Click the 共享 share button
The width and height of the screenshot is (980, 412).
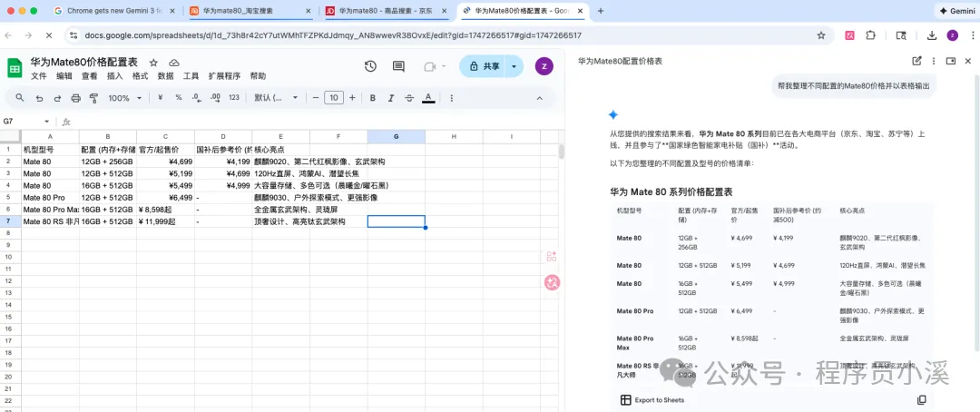click(x=484, y=66)
